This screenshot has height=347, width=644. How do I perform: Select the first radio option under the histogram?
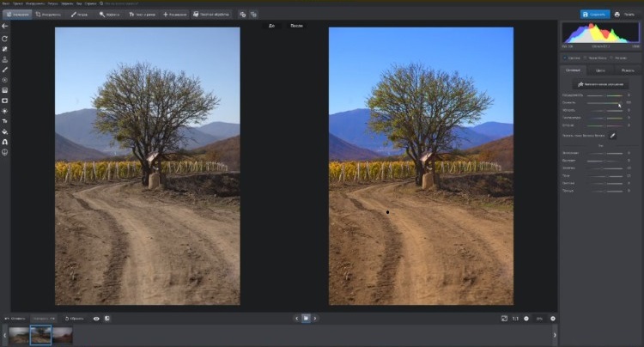click(568, 58)
